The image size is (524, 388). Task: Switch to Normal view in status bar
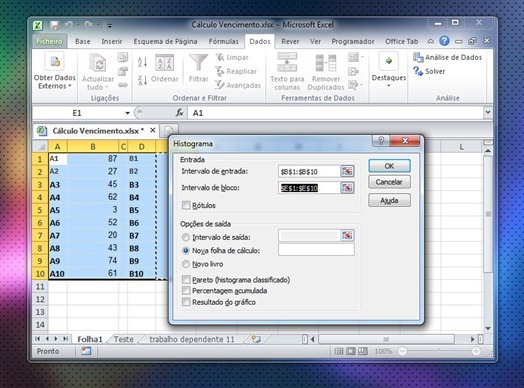[339, 351]
